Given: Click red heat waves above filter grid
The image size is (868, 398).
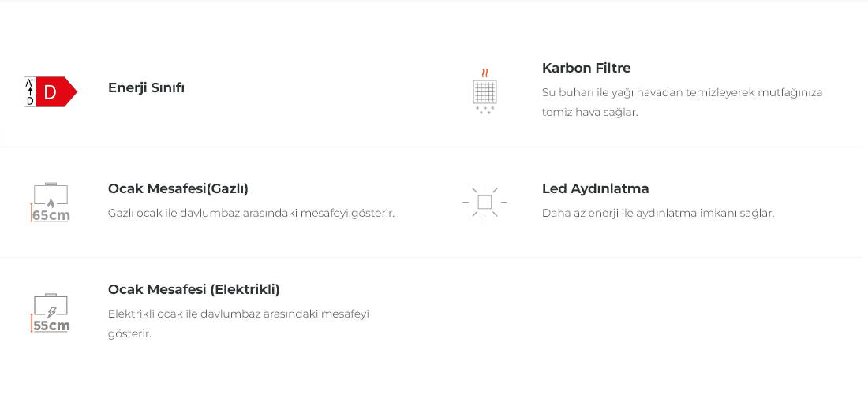Looking at the screenshot, I should pos(485,73).
